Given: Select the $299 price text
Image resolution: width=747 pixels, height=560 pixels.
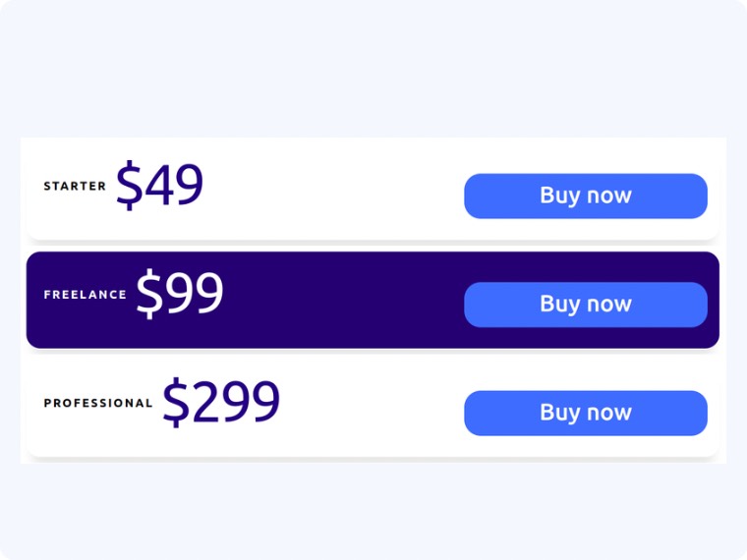Looking at the screenshot, I should 220,402.
